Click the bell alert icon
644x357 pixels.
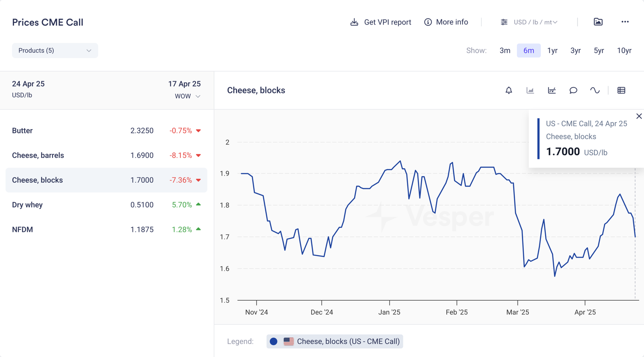tap(509, 90)
